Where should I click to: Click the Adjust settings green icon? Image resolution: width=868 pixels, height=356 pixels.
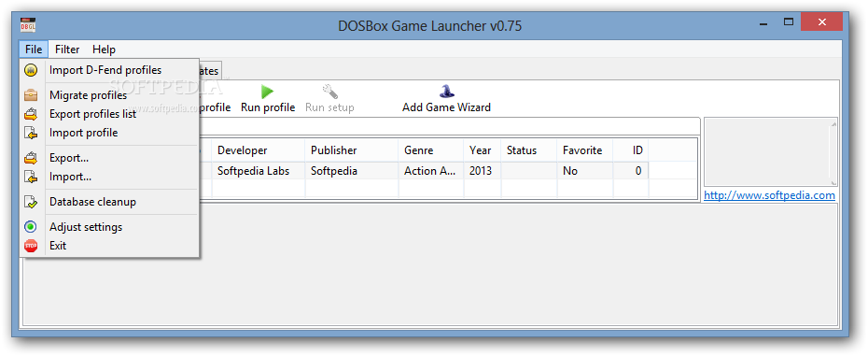click(x=32, y=227)
